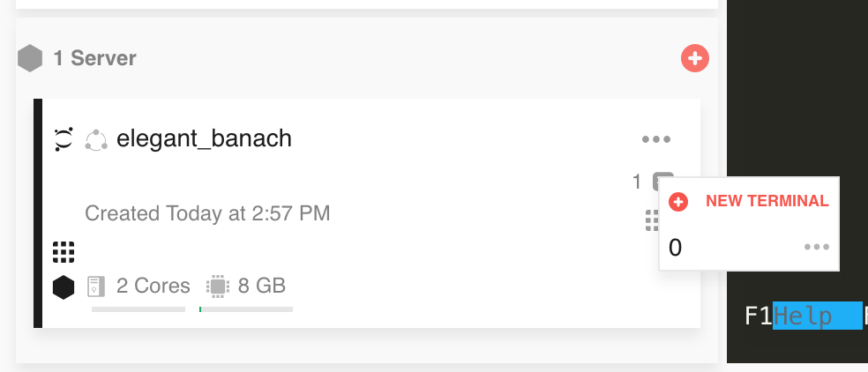The image size is (868, 372).
Task: Open the elegant_banach server name
Action: [204, 139]
